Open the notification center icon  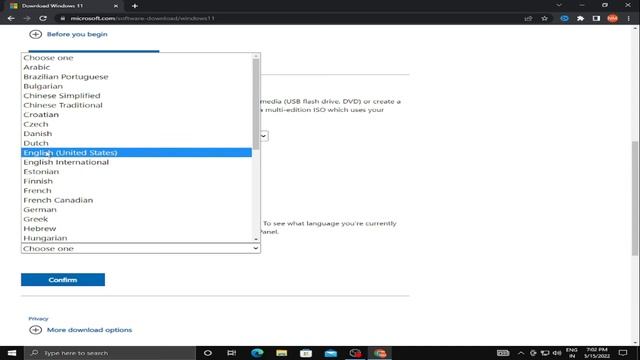[x=623, y=353]
